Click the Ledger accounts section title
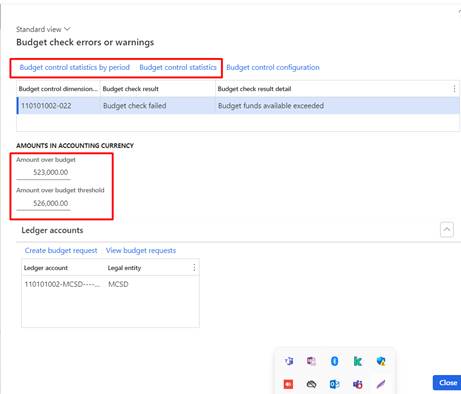 click(x=52, y=230)
